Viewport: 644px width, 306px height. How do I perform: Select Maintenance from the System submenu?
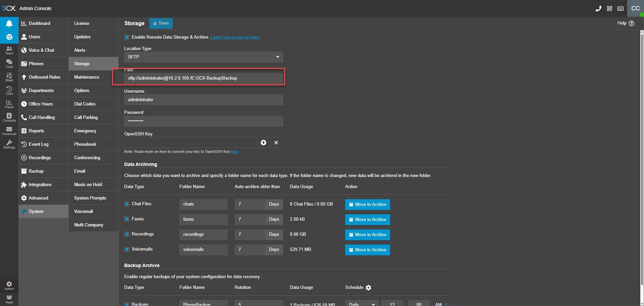click(87, 77)
